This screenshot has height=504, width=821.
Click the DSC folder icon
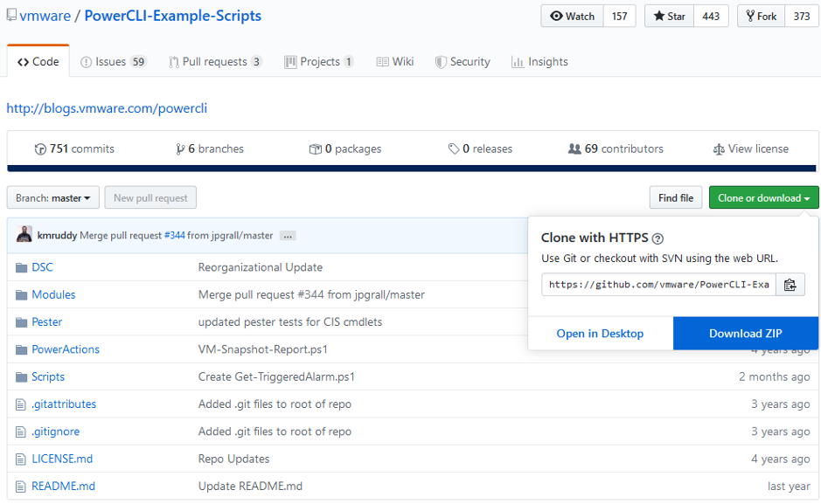click(23, 267)
